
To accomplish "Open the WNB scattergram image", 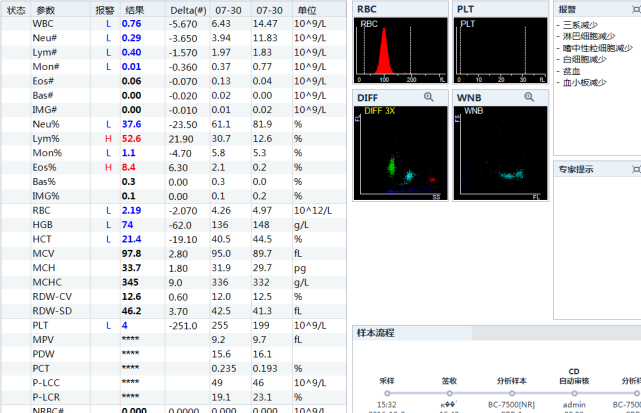I will [x=500, y=153].
